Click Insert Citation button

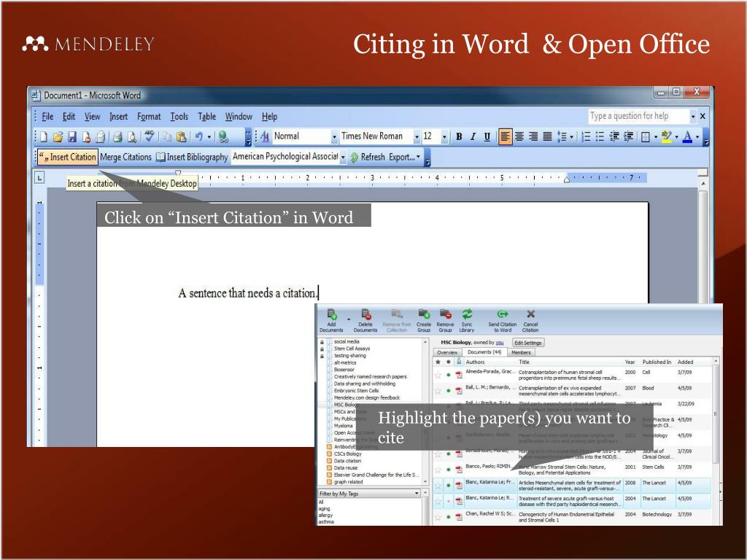(x=67, y=157)
